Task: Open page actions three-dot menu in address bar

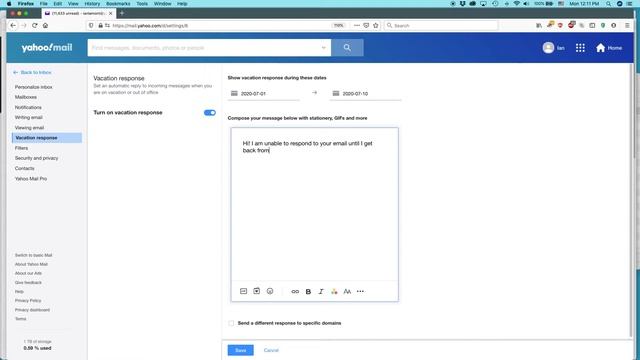Action: pyautogui.click(x=357, y=25)
